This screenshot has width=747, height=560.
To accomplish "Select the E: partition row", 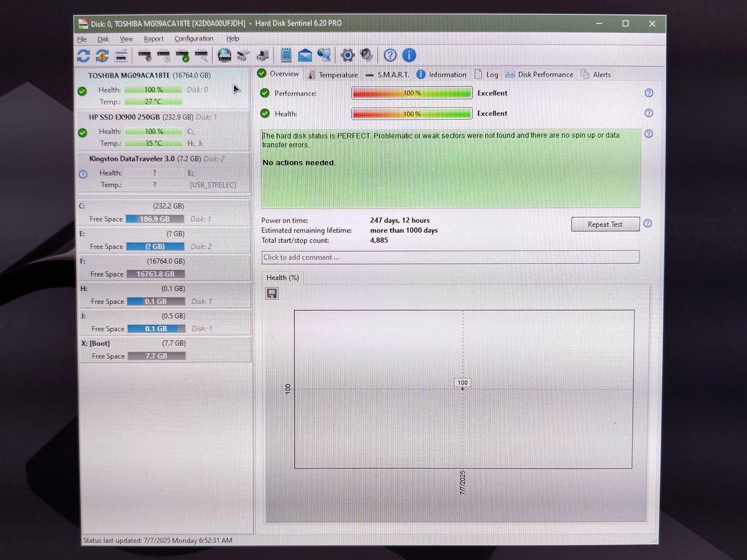I will click(x=164, y=240).
